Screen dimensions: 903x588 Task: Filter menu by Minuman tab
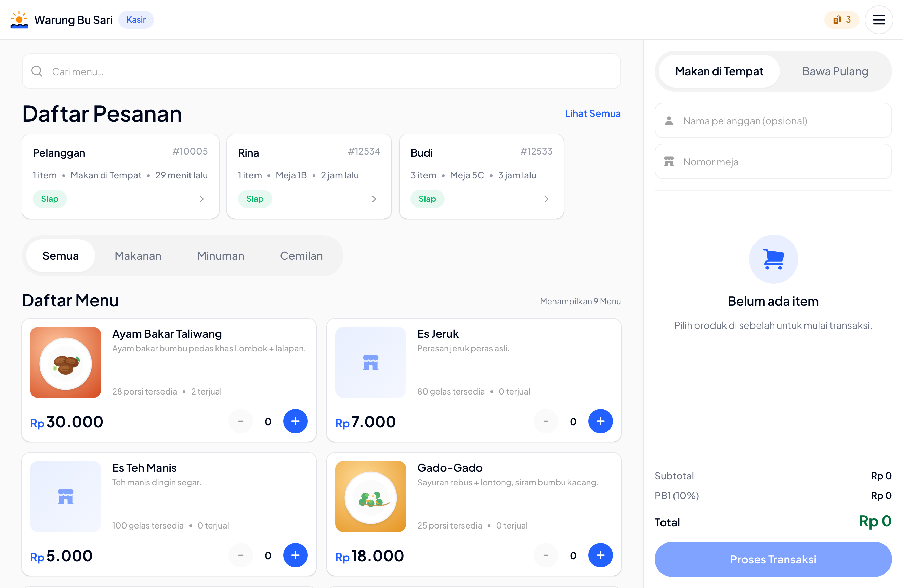[x=221, y=256]
